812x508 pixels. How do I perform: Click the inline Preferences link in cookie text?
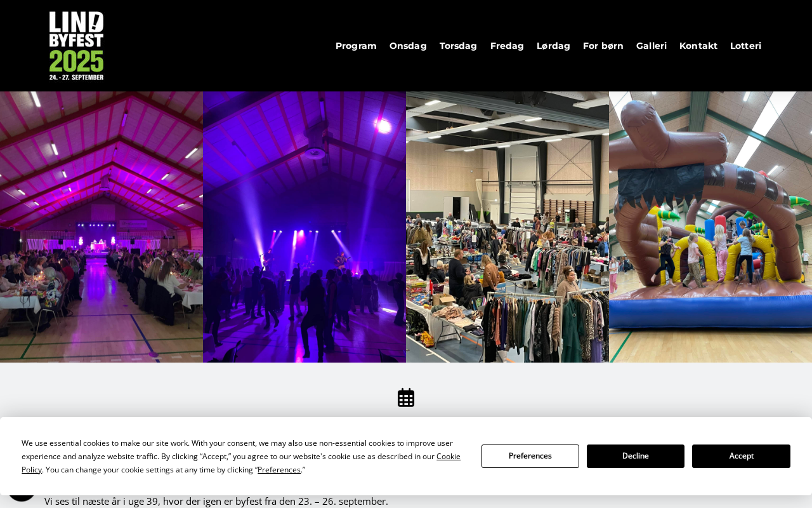tap(279, 470)
